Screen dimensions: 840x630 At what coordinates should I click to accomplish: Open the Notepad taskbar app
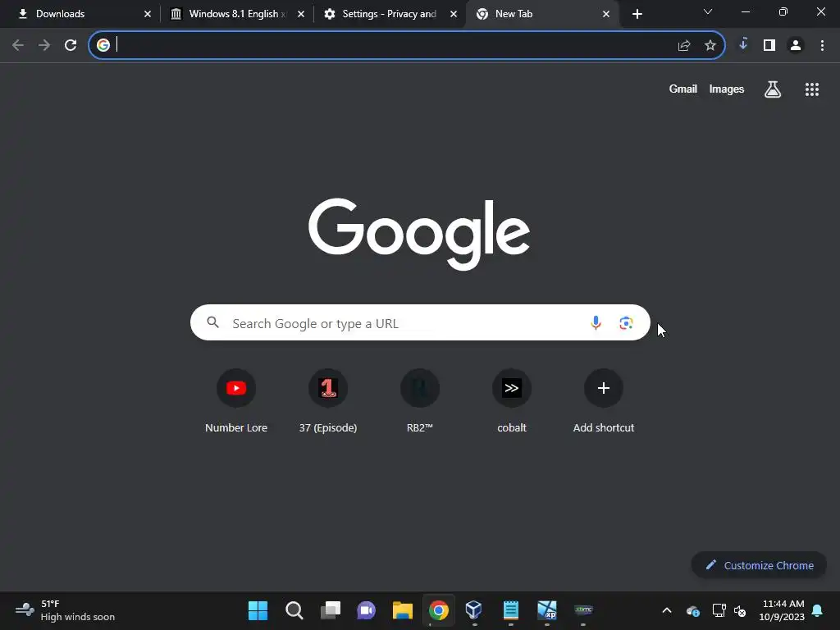(x=510, y=610)
